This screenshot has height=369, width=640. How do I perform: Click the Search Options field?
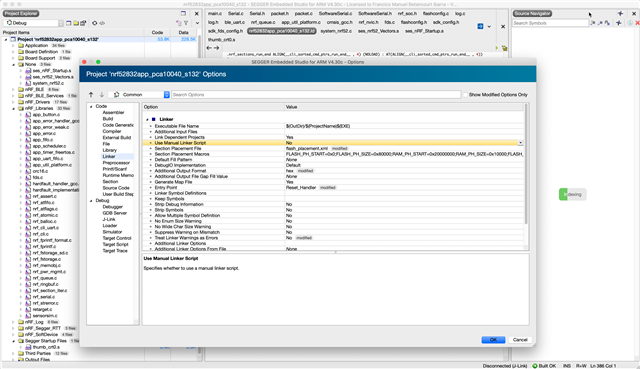316,95
